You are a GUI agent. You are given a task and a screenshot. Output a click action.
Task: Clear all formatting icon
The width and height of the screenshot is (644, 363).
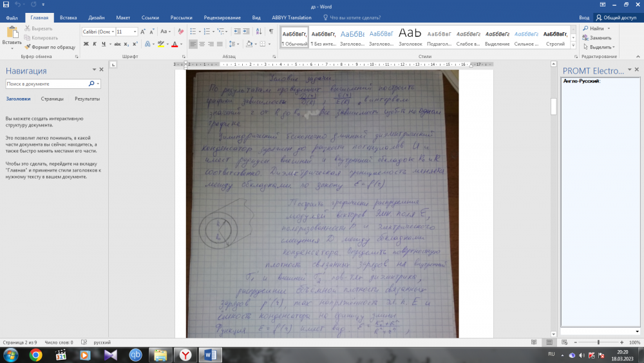(x=181, y=32)
